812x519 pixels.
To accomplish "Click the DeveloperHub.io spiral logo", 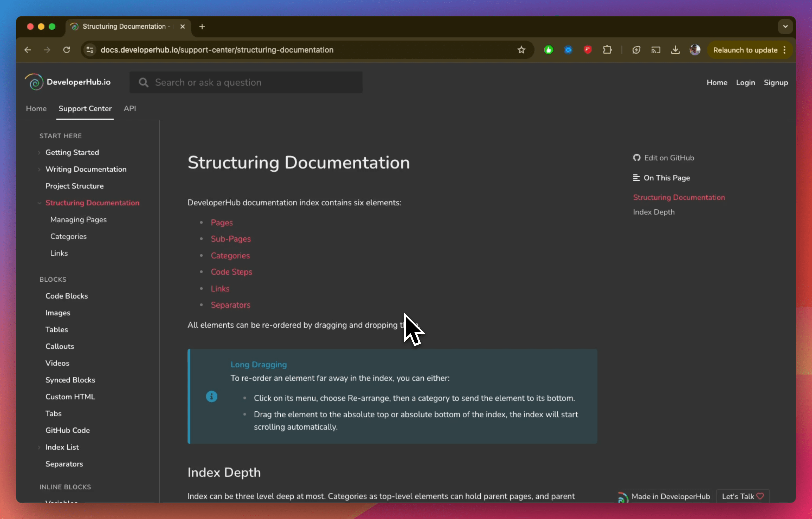I will pyautogui.click(x=34, y=82).
